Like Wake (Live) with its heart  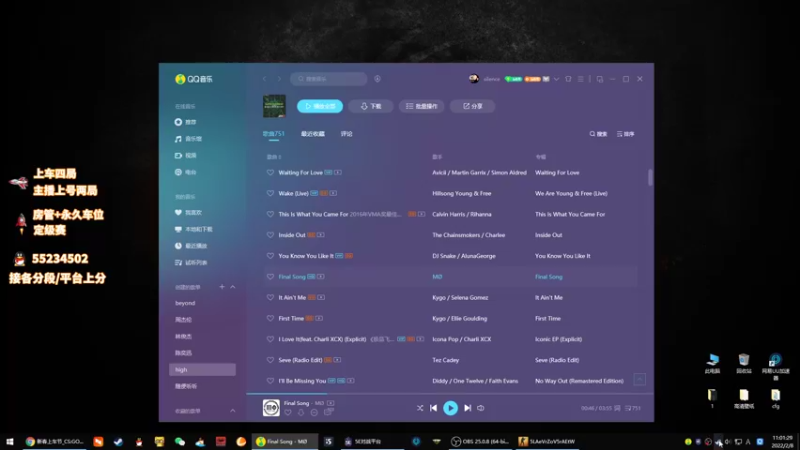coord(270,193)
